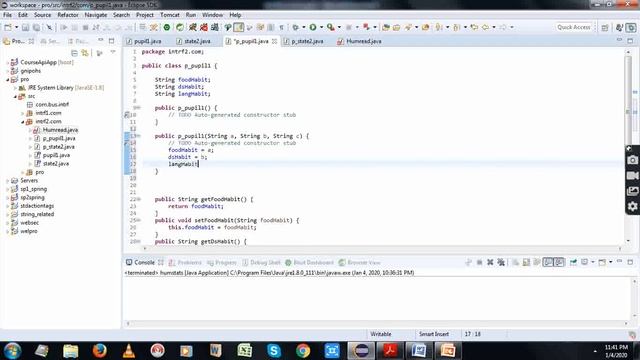This screenshot has width=640, height=360.
Task: Toggle Scroll Lock in console toolbar
Action: pyautogui.click(x=526, y=262)
